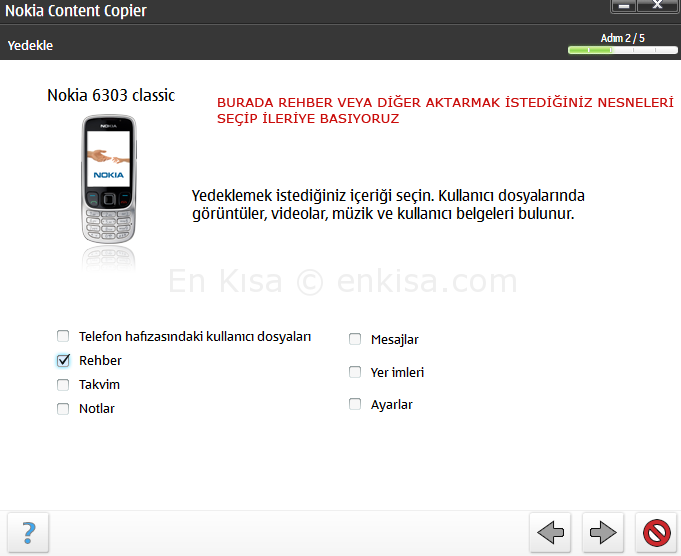This screenshot has height=556, width=681.
Task: Proceed with the right arrow icon
Action: coord(603,533)
